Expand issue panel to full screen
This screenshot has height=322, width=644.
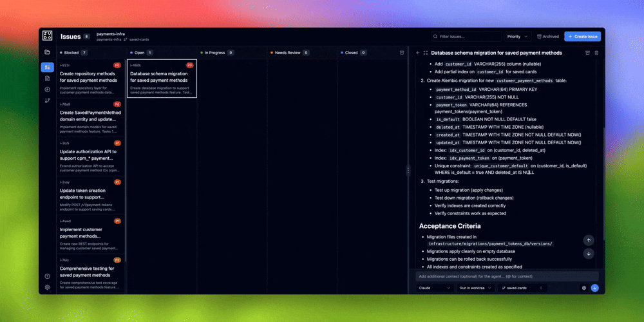[x=426, y=53]
